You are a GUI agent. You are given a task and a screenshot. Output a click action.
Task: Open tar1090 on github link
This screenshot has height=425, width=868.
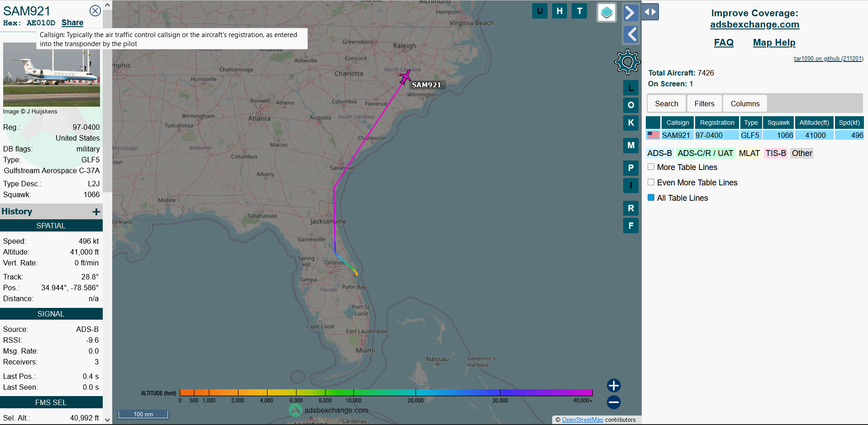click(x=828, y=59)
